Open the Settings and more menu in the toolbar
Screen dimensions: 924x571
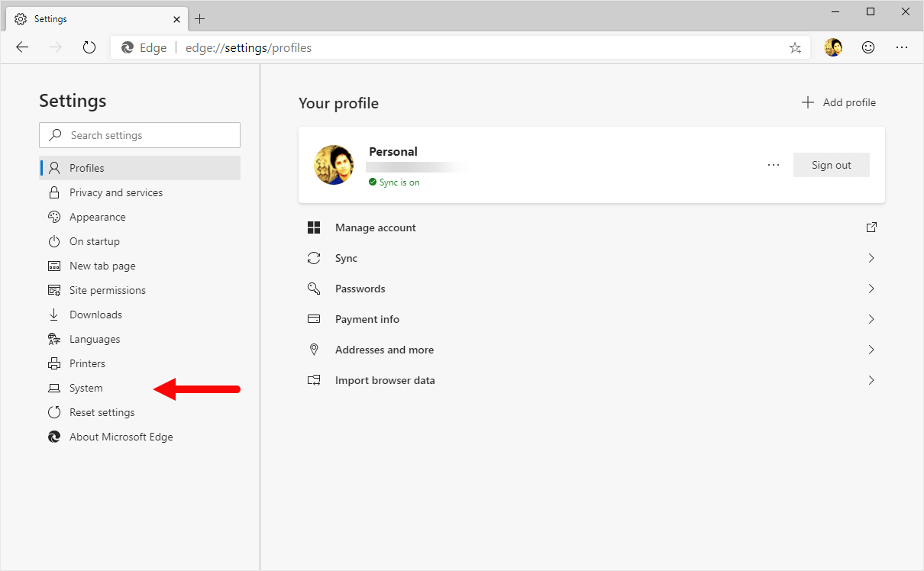[902, 47]
